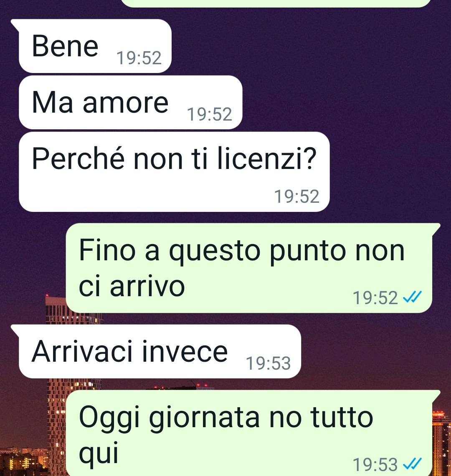
Task: Click the word 'qui' in the last message
Action: point(99,453)
